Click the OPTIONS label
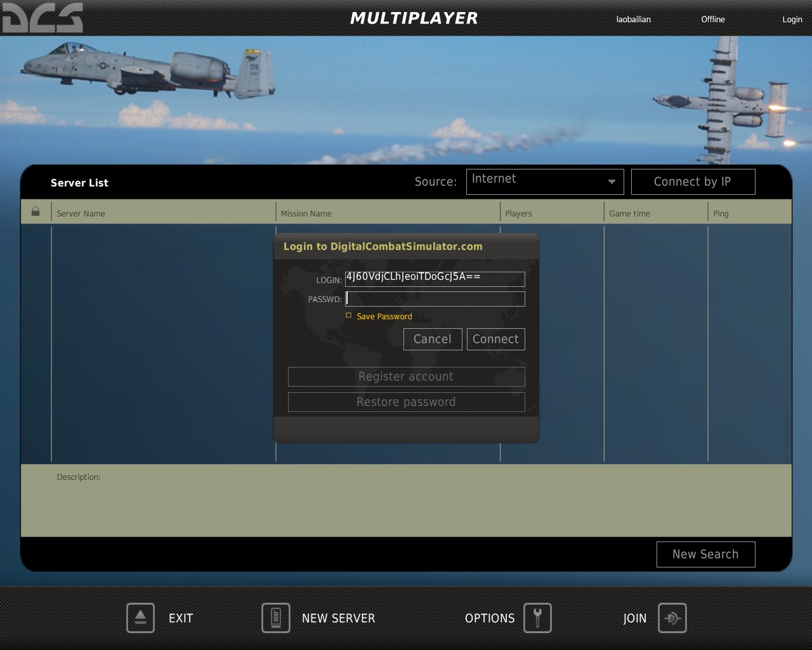Screen dimensions: 812x650 click(490, 618)
